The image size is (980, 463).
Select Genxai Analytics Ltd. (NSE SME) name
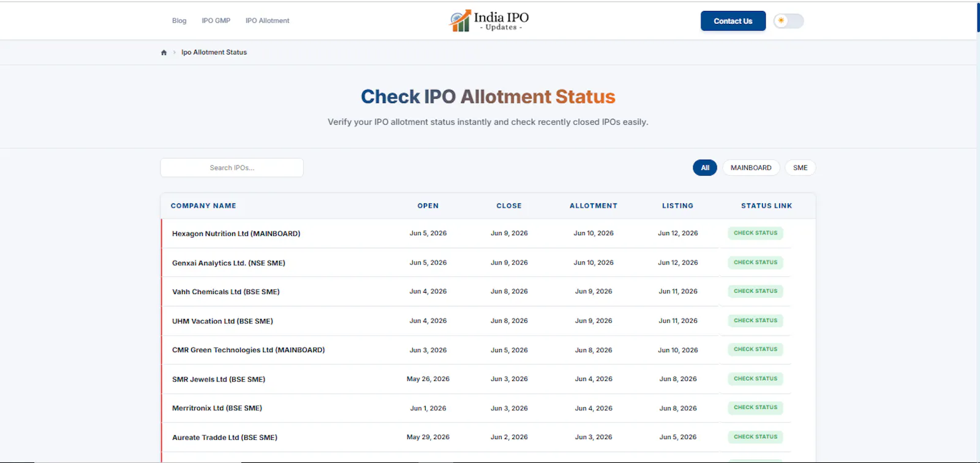pyautogui.click(x=228, y=263)
